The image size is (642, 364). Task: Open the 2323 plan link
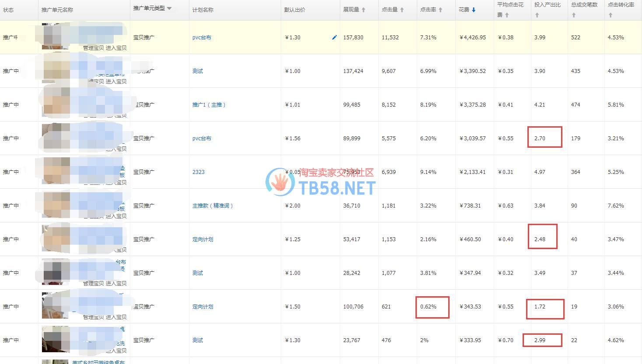click(x=199, y=172)
